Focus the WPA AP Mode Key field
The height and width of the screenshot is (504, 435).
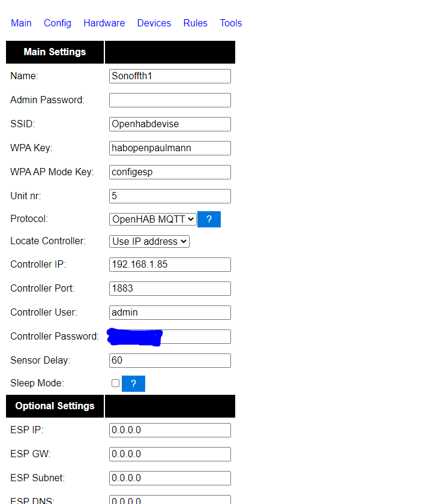[170, 172]
